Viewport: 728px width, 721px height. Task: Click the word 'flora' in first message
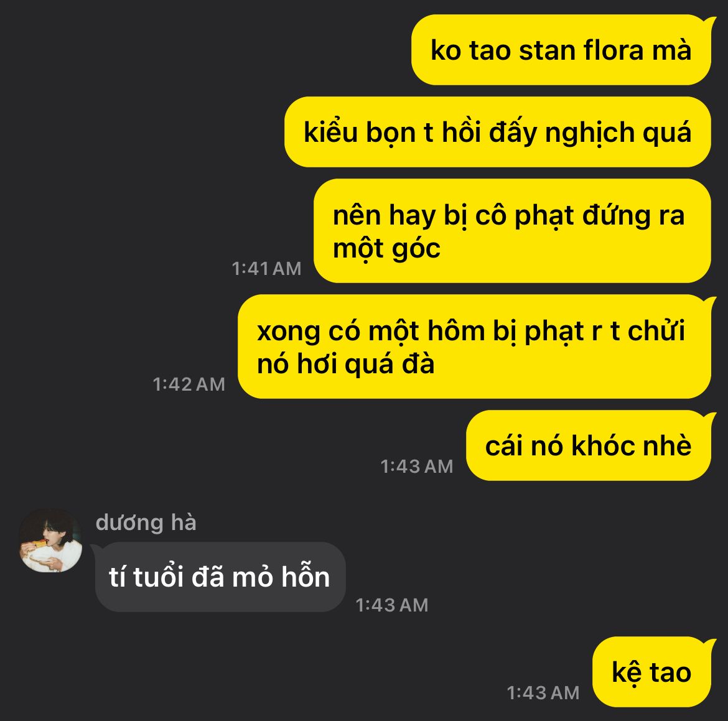click(614, 50)
